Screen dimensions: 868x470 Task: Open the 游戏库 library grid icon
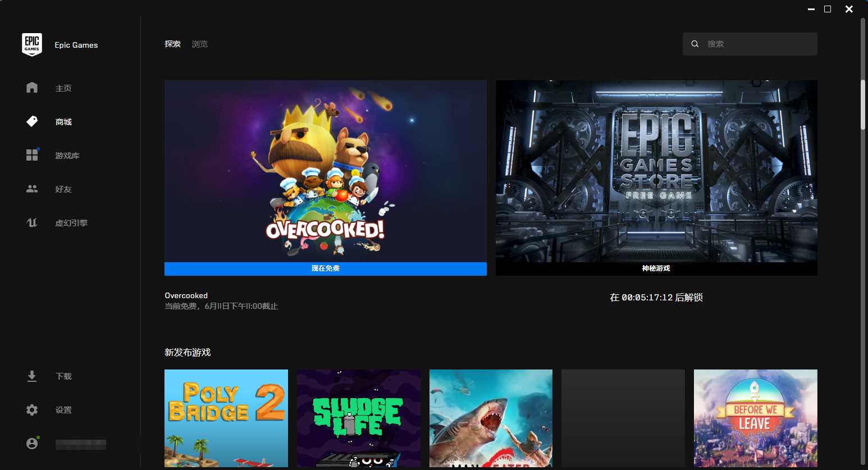point(32,155)
